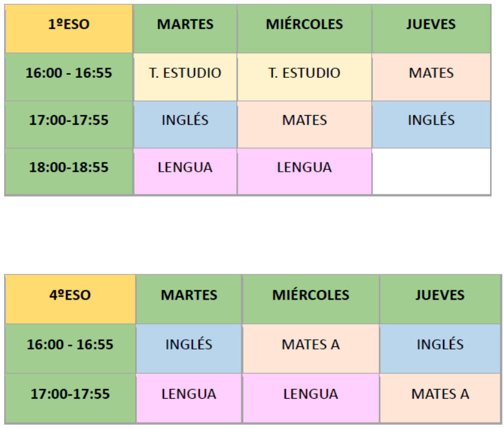This screenshot has height=428, width=504.
Task: Select 1ºESO Tuesday INGLÉS cell
Action: point(185,120)
